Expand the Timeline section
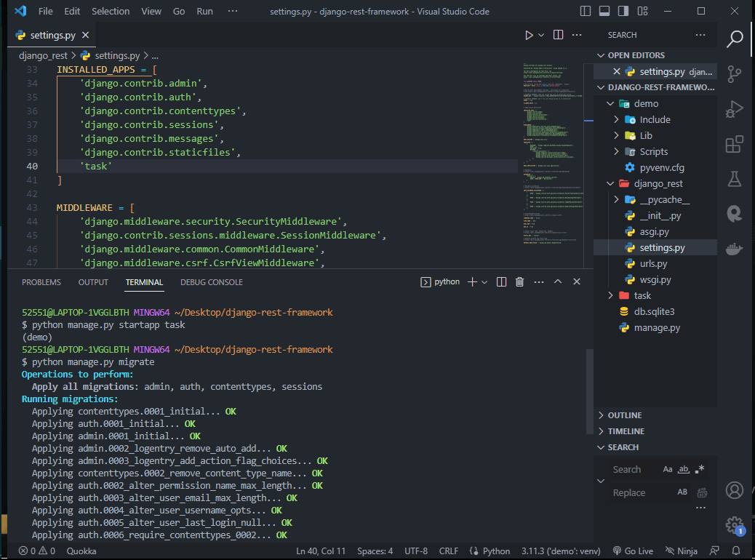Viewport: 755px width, 560px height. (601, 431)
